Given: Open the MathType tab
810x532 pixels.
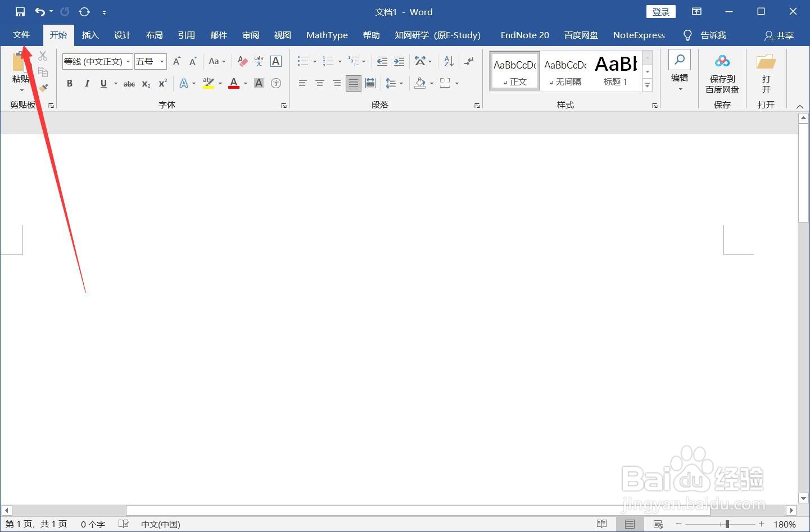Looking at the screenshot, I should (x=327, y=35).
